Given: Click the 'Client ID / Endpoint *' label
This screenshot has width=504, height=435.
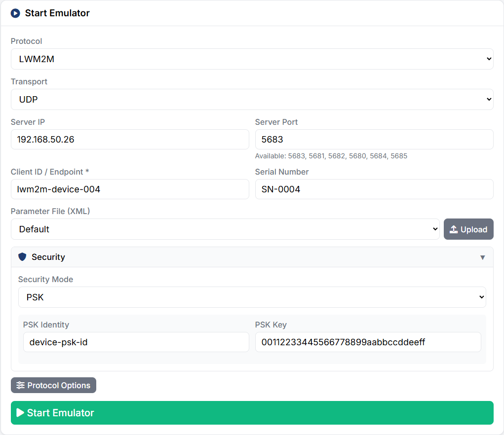Looking at the screenshot, I should pyautogui.click(x=50, y=172).
